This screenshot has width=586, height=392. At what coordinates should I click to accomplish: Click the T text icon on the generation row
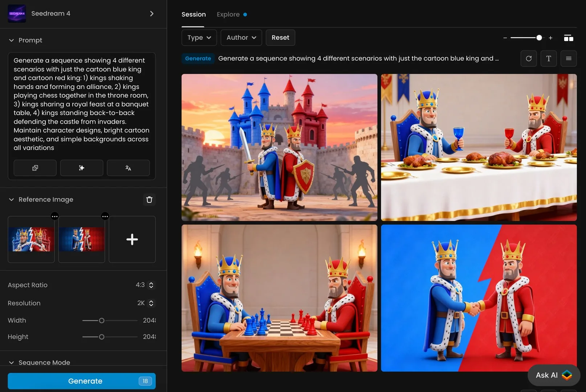point(549,58)
